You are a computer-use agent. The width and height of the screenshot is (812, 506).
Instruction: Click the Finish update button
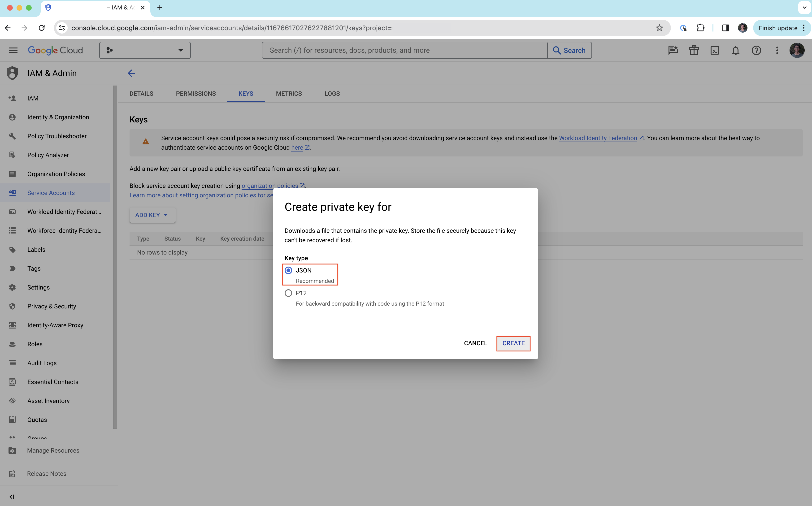(x=782, y=28)
